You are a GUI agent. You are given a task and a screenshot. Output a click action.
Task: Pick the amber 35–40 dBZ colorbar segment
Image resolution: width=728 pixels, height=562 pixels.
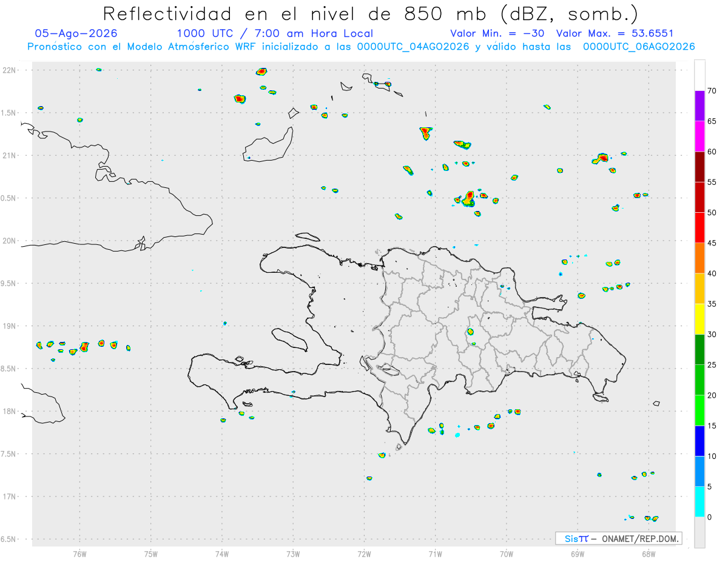pyautogui.click(x=699, y=289)
